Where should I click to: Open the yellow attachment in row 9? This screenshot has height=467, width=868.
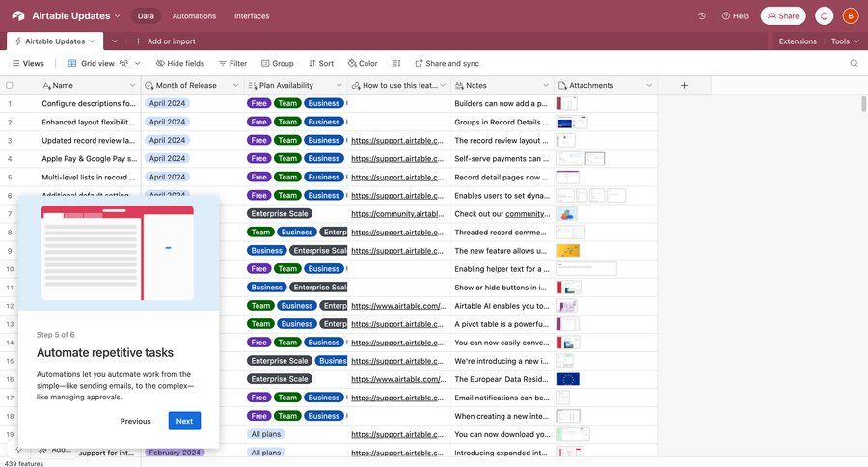click(568, 251)
